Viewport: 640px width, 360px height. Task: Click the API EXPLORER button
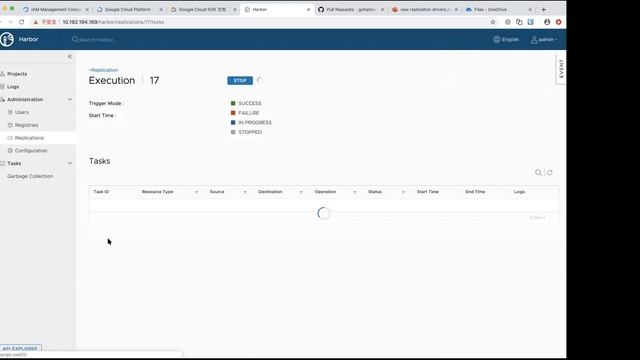tap(20, 348)
